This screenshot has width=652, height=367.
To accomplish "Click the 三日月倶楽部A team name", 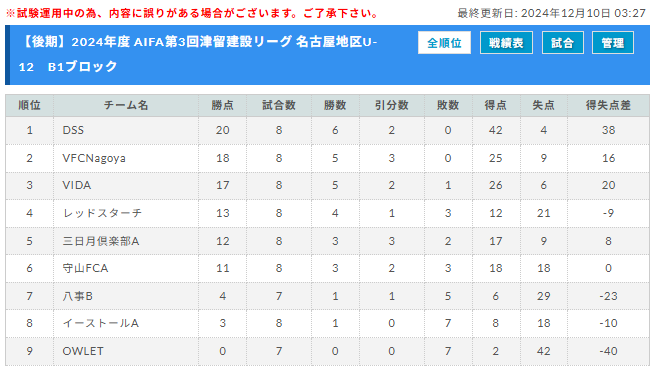I will (x=101, y=241).
